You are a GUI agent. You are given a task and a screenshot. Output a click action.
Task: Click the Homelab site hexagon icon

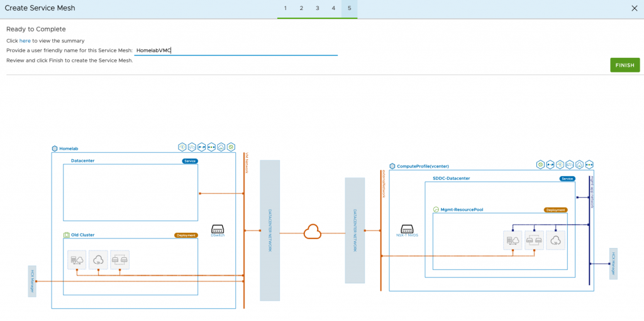(55, 149)
